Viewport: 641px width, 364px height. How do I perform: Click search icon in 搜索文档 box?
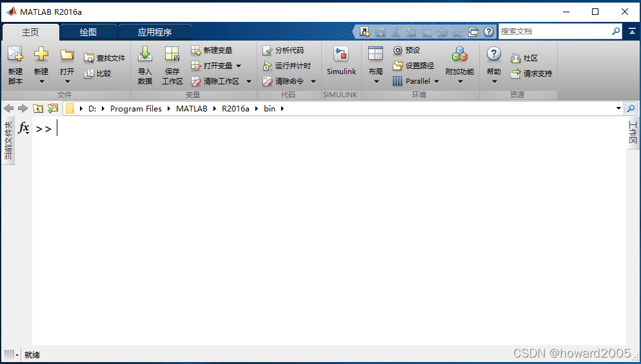point(616,32)
